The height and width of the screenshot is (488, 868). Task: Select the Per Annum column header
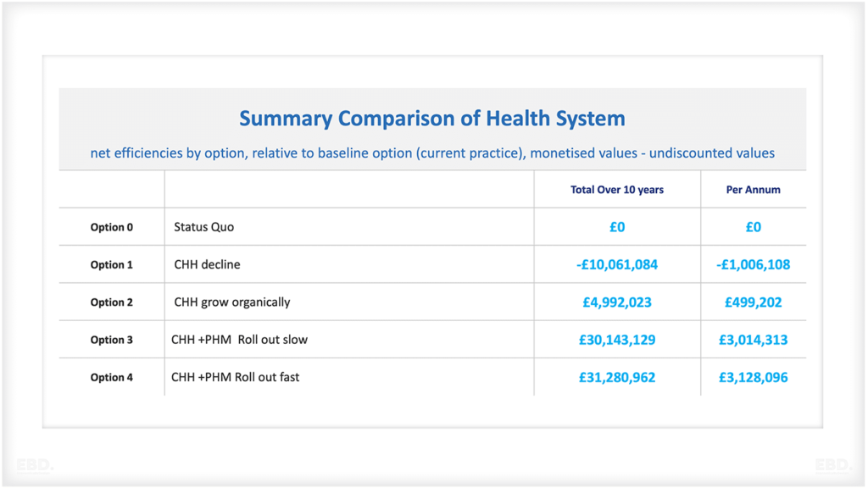(x=753, y=190)
